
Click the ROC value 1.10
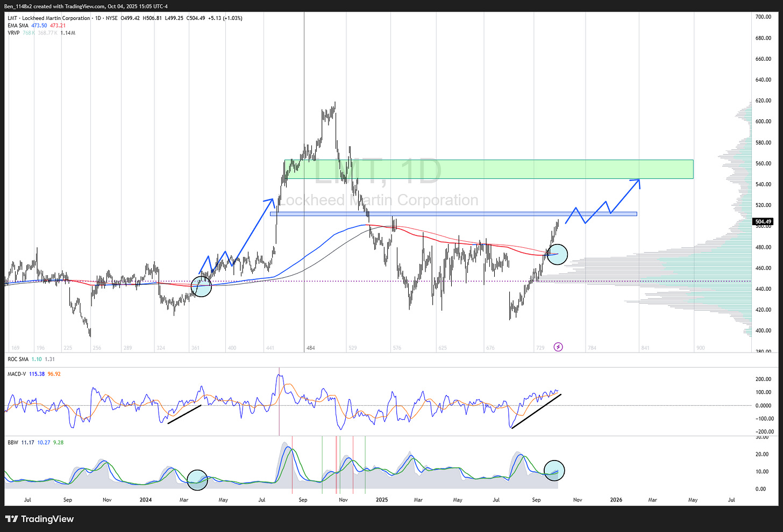(37, 360)
